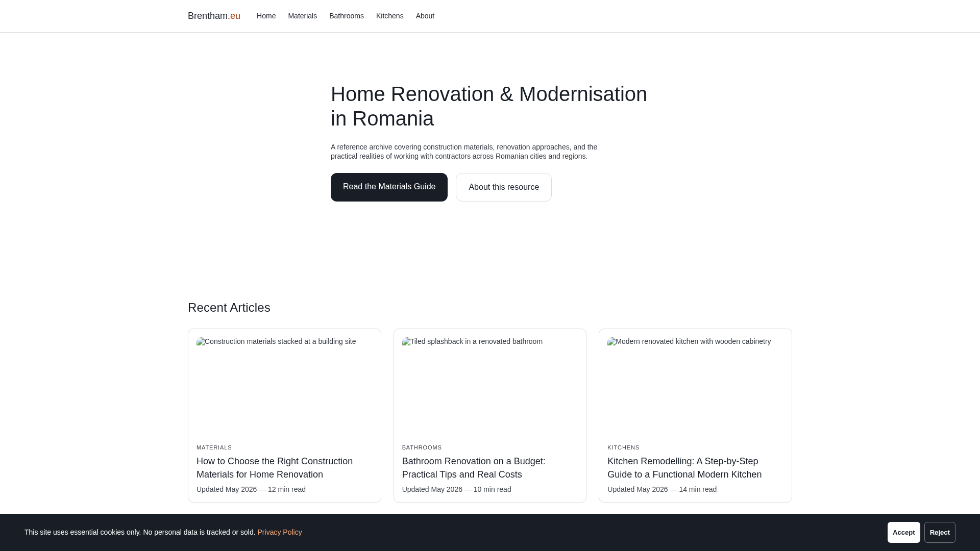The width and height of the screenshot is (980, 551).
Task: Open tiled splashback bathroom article image
Action: (x=489, y=385)
